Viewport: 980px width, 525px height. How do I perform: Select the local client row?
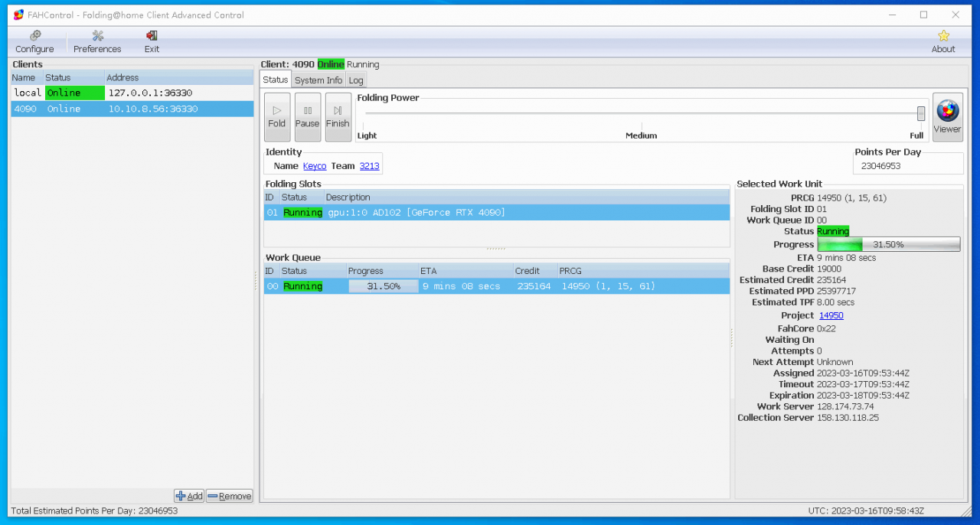coord(132,93)
